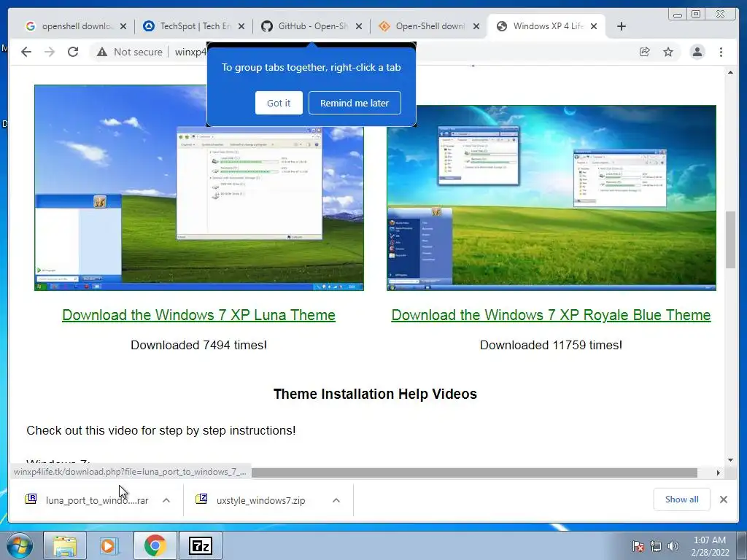Open the downloaded uxstyle_windows7.zip file
This screenshot has width=747, height=560.
point(260,500)
